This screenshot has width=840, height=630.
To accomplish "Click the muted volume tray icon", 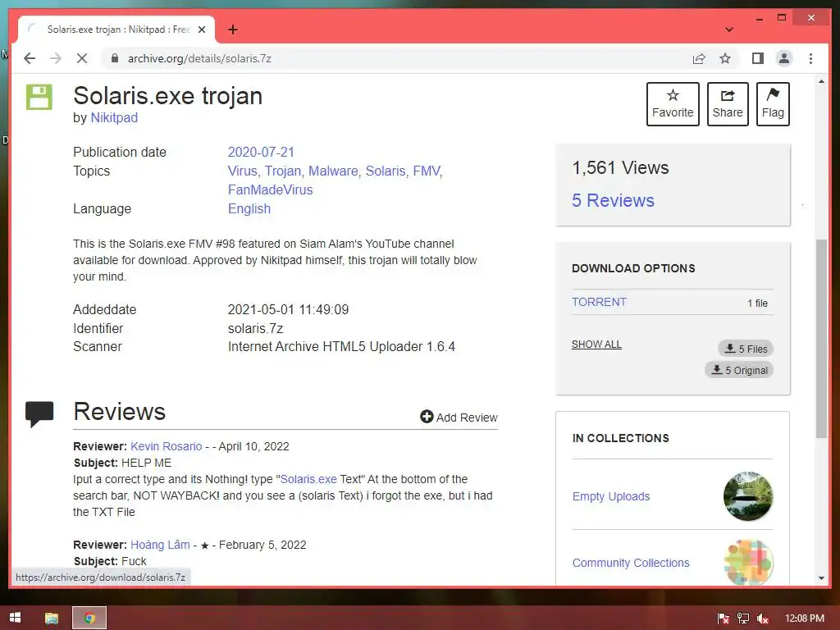I will coord(763,619).
